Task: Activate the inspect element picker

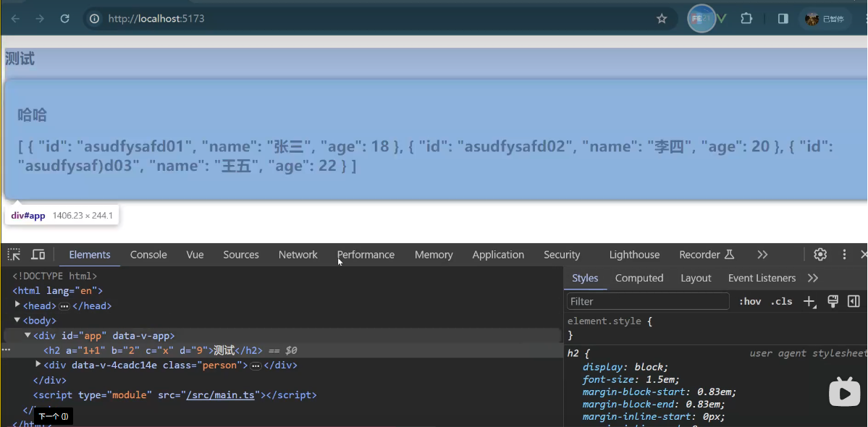Action: point(14,255)
